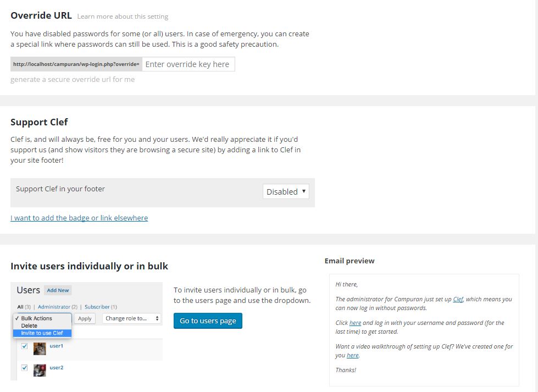Screen dimensions: 538x392
Task: Choose 'Delete' from the Bulk Actions menu
Action: [29, 325]
